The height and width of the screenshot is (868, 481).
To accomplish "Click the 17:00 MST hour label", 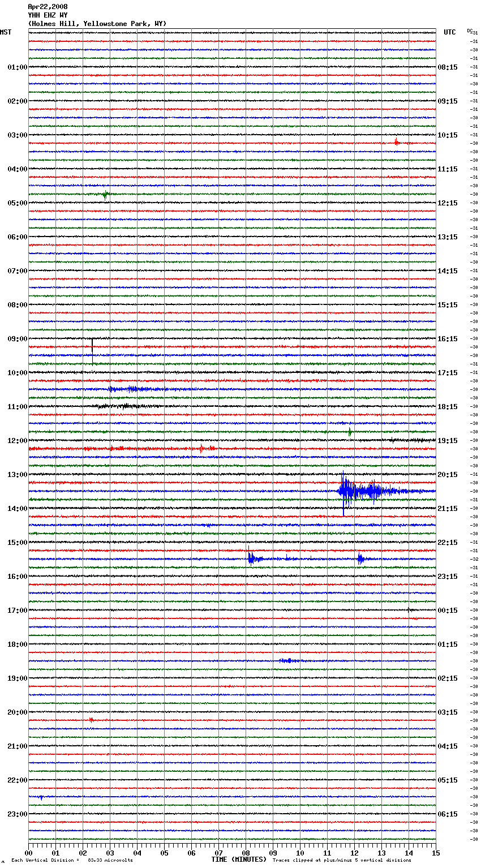I will [x=18, y=611].
